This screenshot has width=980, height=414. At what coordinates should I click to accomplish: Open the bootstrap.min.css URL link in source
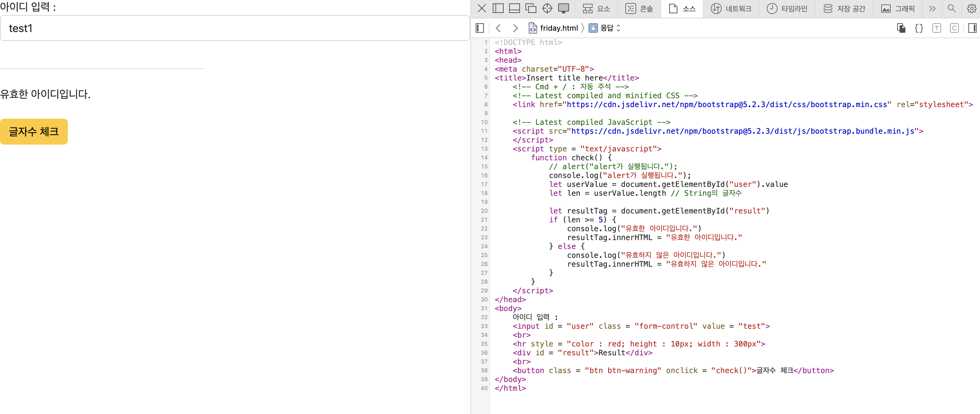[726, 104]
